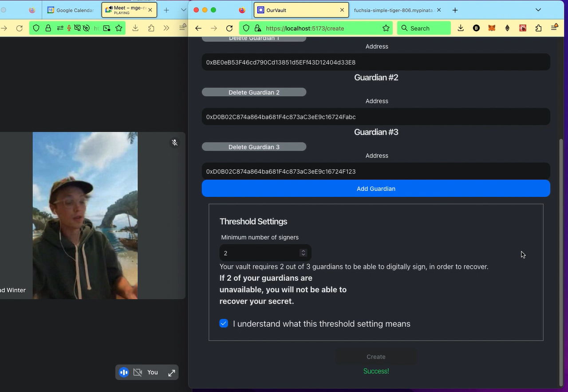Viewport: 568px width, 392px height.
Task: Reload the page in the Meet window
Action: click(19, 28)
